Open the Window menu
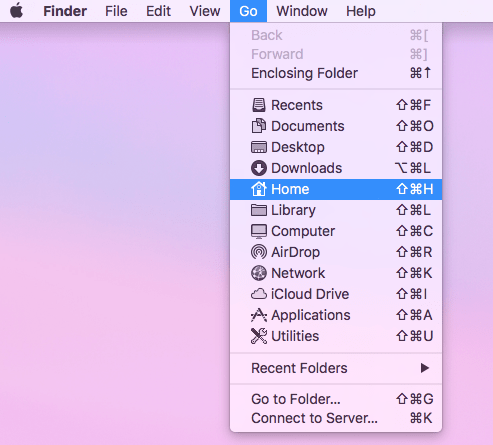493x445 pixels. tap(302, 11)
